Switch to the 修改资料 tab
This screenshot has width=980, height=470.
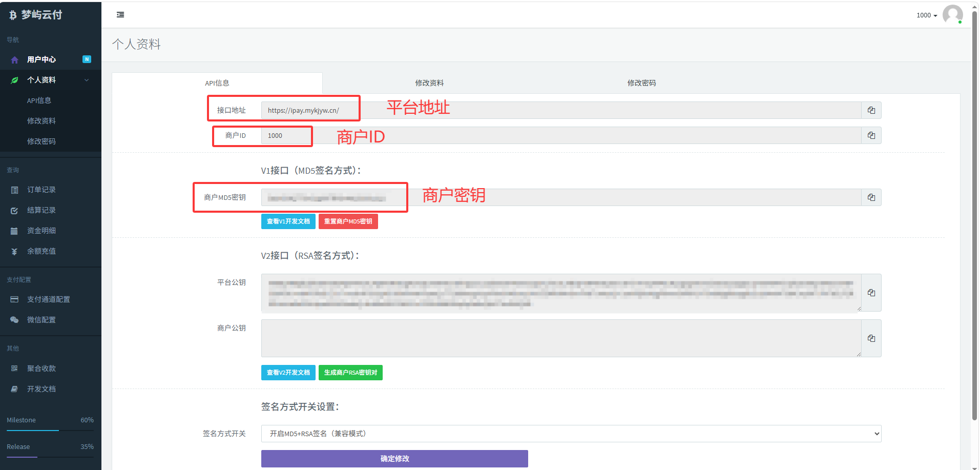[x=429, y=83]
